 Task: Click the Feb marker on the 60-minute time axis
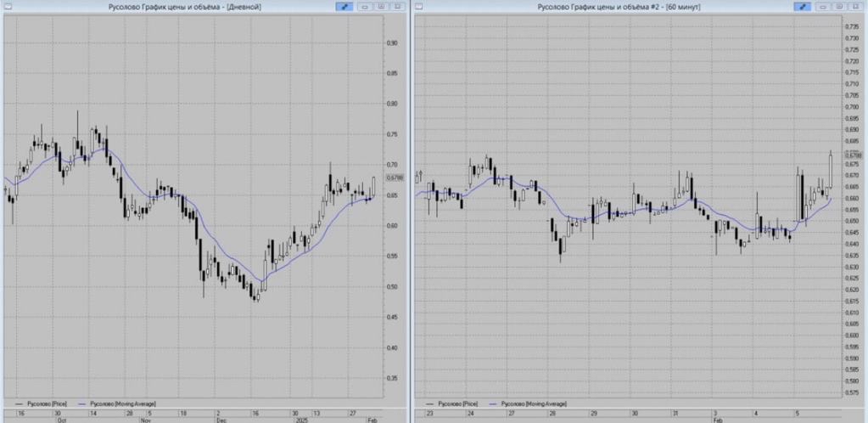(717, 420)
